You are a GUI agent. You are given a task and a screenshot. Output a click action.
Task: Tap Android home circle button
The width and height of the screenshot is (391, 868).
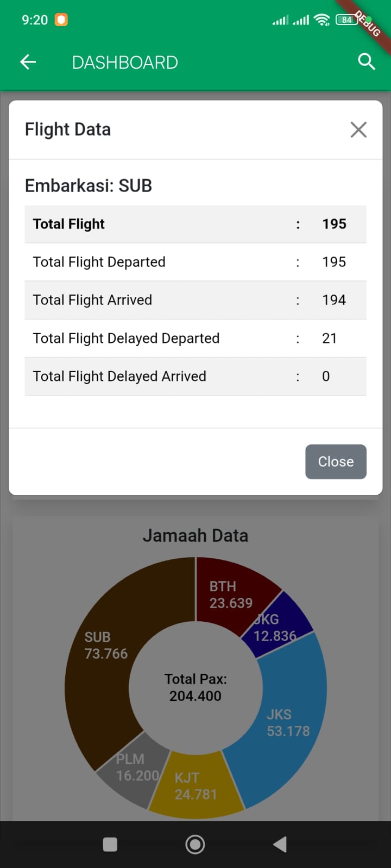[x=195, y=844]
